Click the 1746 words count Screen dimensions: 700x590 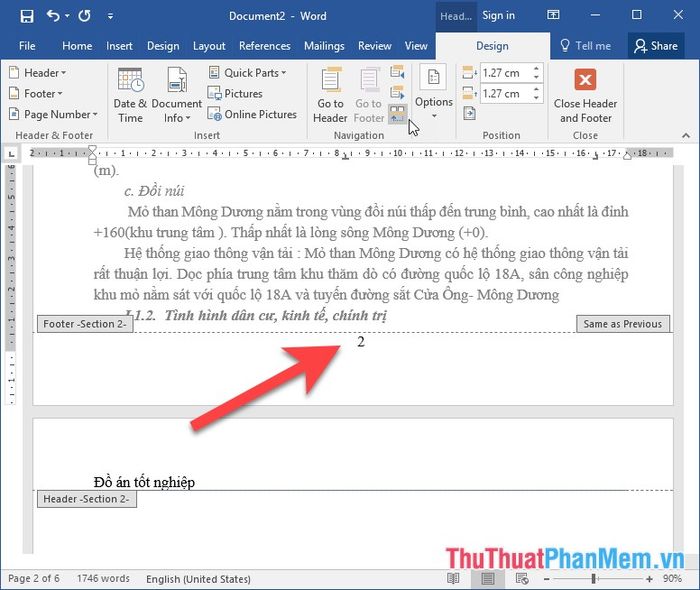(104, 579)
